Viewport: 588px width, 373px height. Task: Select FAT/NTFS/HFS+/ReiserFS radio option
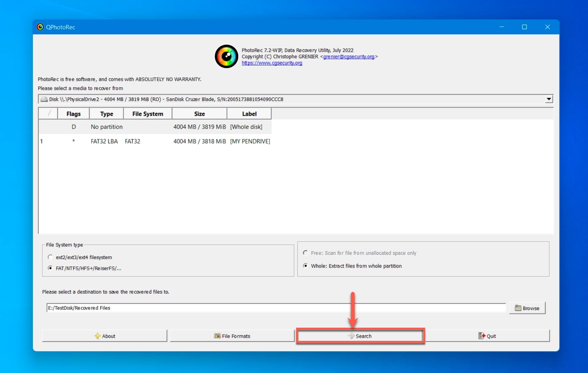[50, 268]
